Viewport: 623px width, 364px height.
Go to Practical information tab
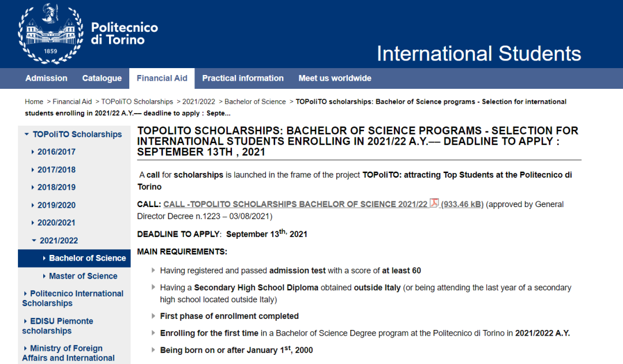pyautogui.click(x=242, y=78)
